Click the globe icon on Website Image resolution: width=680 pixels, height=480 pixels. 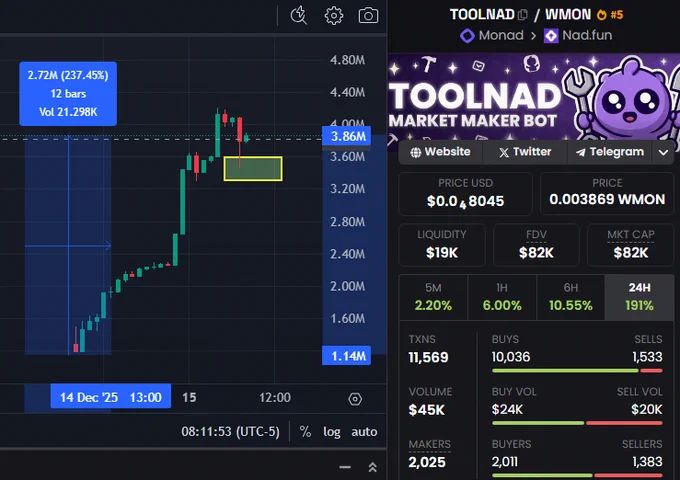(415, 152)
